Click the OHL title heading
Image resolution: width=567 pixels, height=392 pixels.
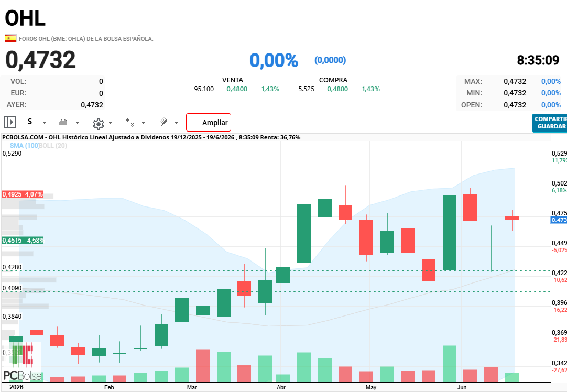pyautogui.click(x=25, y=18)
